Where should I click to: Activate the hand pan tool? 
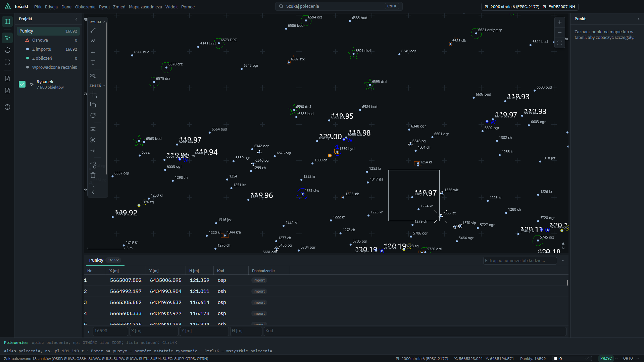[x=7, y=50]
